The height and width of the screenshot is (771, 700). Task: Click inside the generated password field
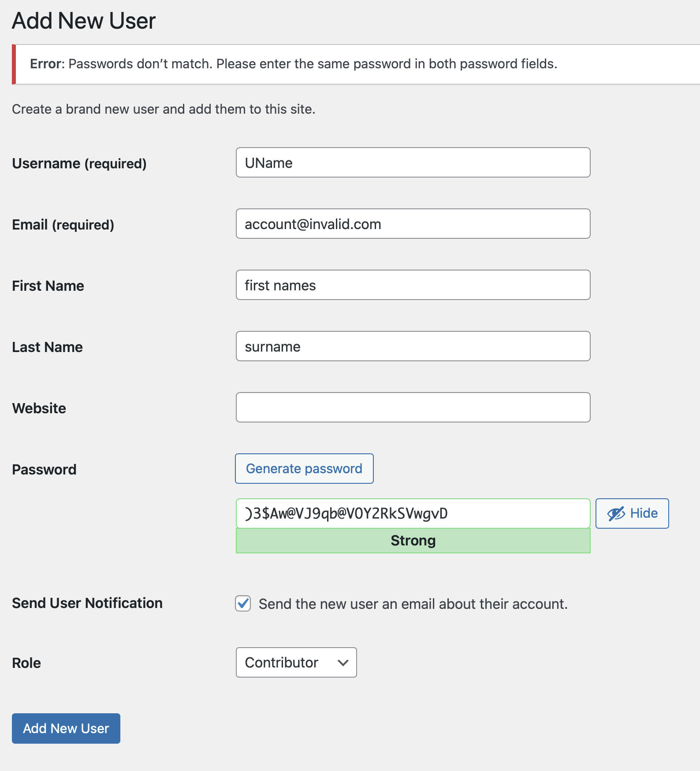point(413,514)
